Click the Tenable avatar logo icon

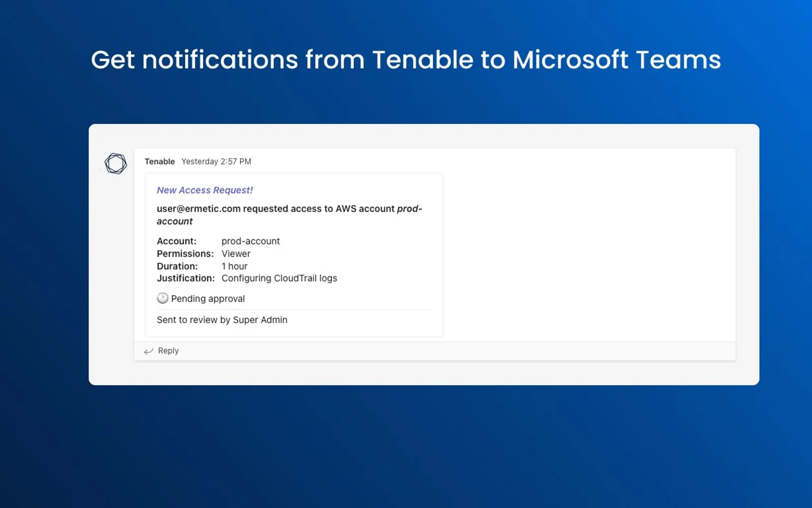tap(116, 164)
